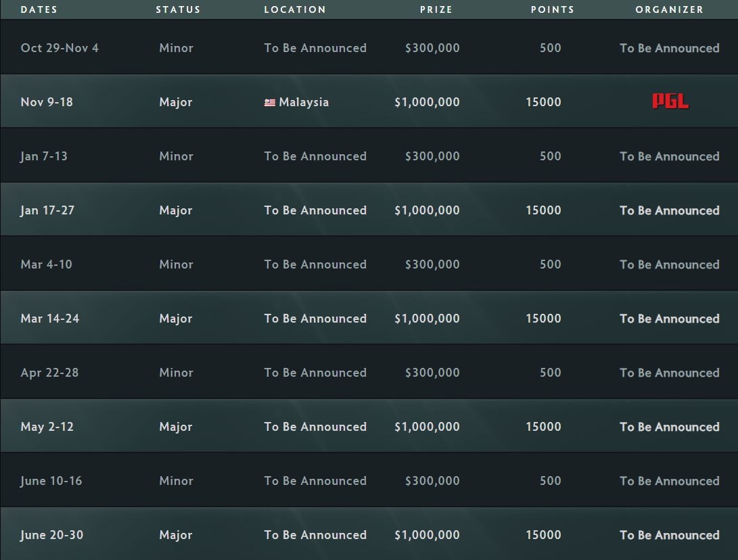
Task: Click the Malaysia flag icon
Action: click(270, 103)
